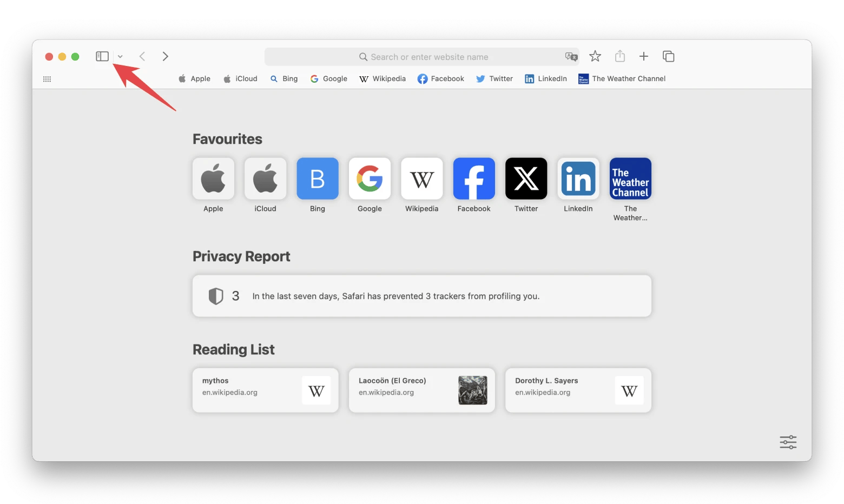Click the Privacy Report heading
844x504 pixels.
pos(241,256)
